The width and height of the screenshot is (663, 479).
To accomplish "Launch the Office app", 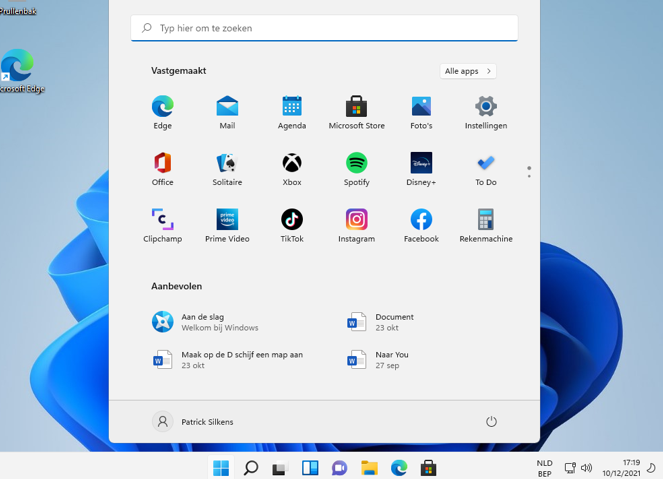I will (162, 169).
